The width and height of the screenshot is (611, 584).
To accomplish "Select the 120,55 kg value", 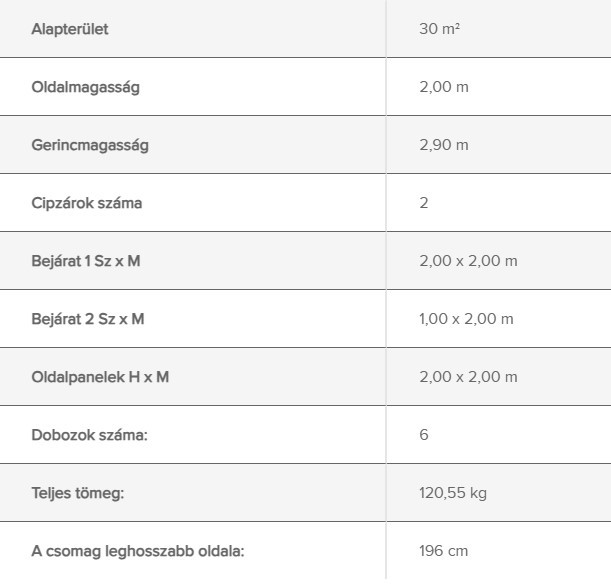I will (453, 493).
